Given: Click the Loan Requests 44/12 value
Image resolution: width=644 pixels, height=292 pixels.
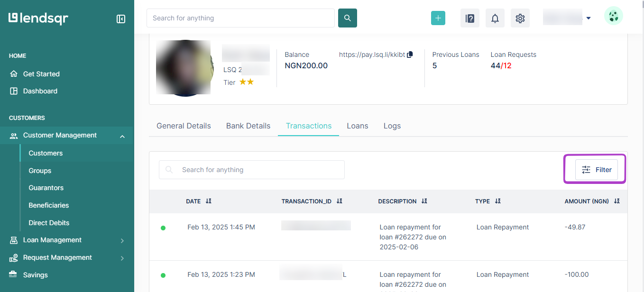Looking at the screenshot, I should pos(501,66).
